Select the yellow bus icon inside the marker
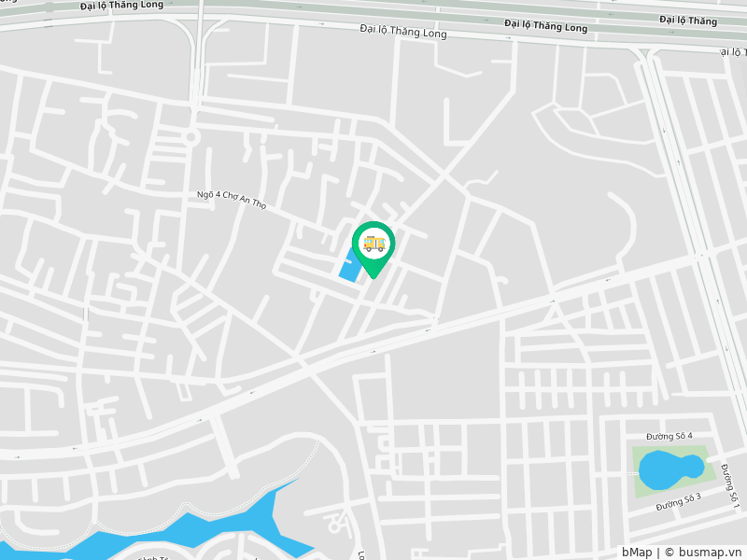 (x=374, y=244)
